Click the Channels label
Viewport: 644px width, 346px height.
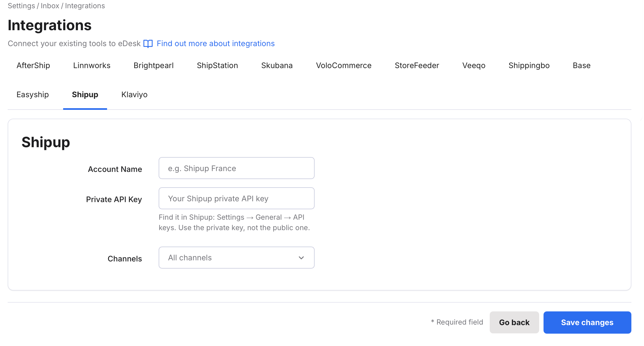click(125, 259)
